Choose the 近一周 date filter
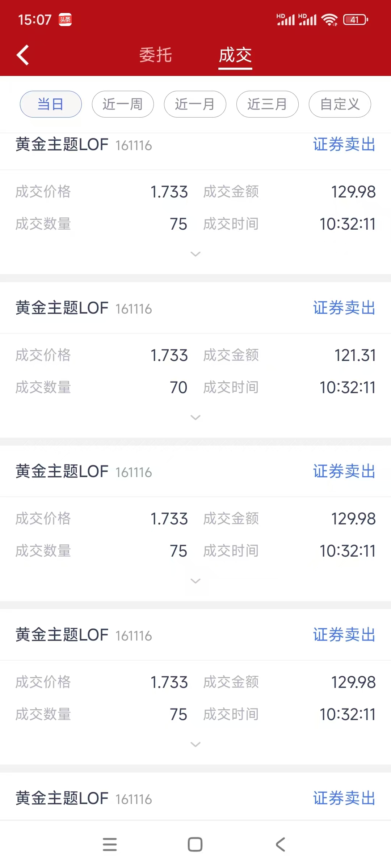The width and height of the screenshot is (391, 868). [123, 104]
